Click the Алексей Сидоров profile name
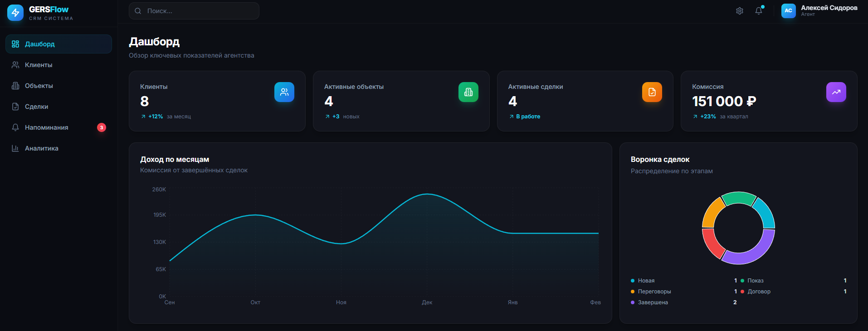868x331 pixels. (x=829, y=8)
